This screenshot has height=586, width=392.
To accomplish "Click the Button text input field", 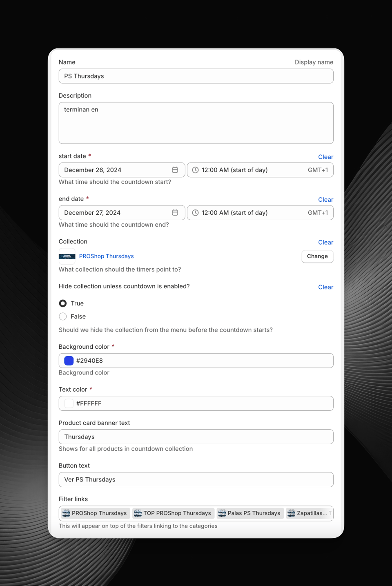I will pos(196,480).
